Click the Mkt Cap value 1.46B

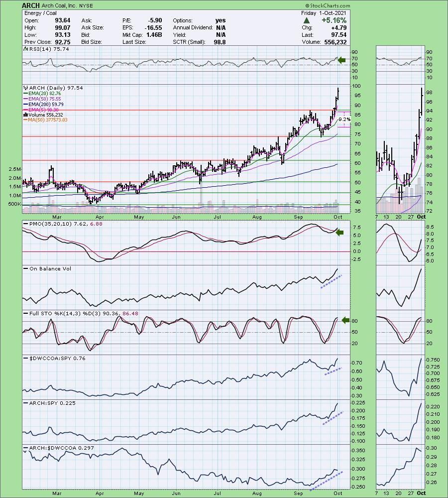click(154, 35)
